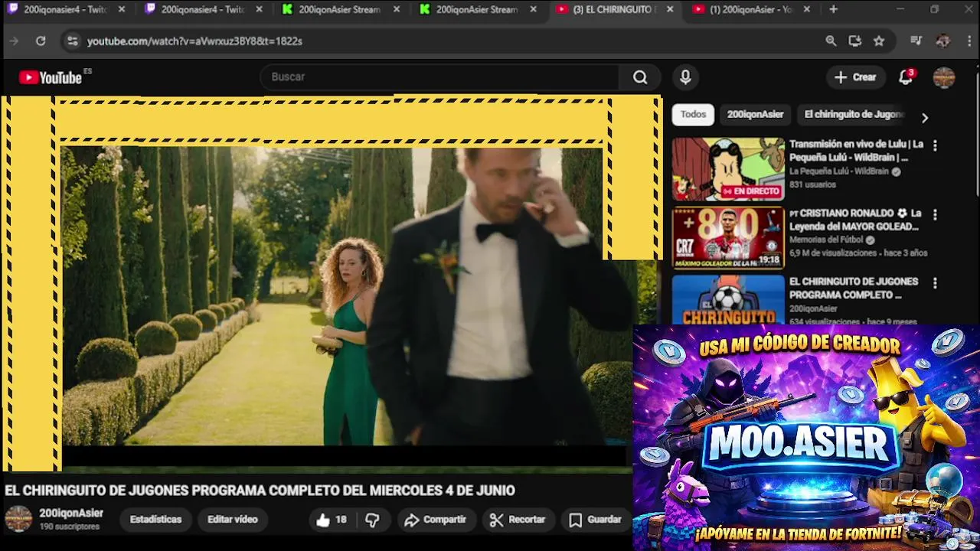Open a new browser tab with plus icon
Image resolution: width=980 pixels, height=551 pixels.
click(833, 9)
